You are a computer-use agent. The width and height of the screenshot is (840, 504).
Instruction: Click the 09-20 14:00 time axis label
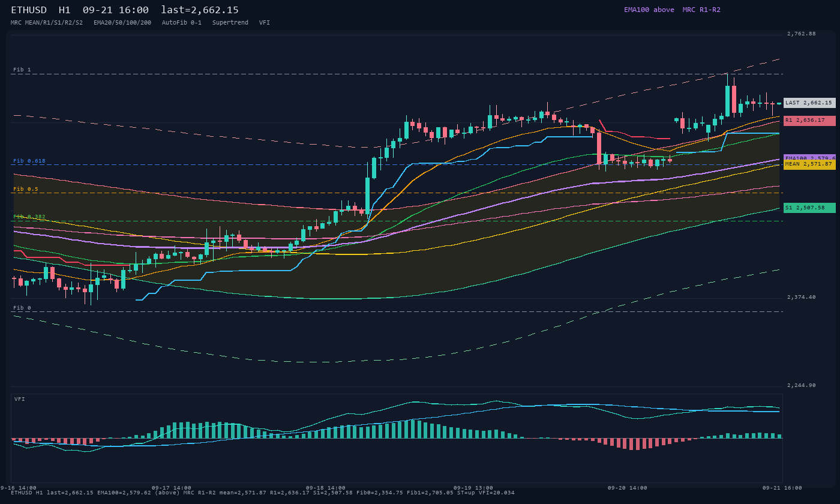628,488
